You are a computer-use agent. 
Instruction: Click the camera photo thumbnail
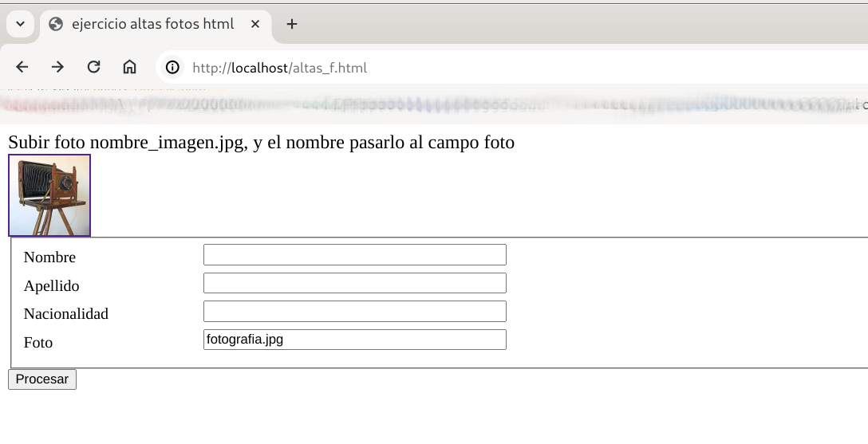(x=49, y=195)
